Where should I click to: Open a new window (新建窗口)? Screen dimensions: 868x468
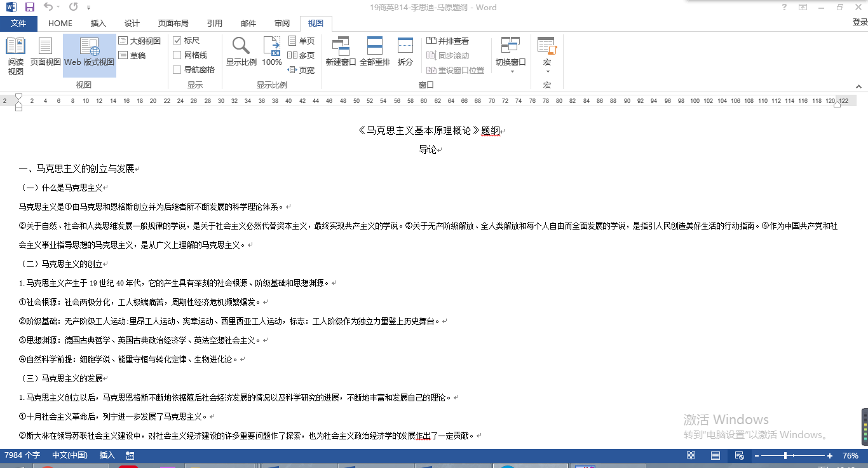341,55
